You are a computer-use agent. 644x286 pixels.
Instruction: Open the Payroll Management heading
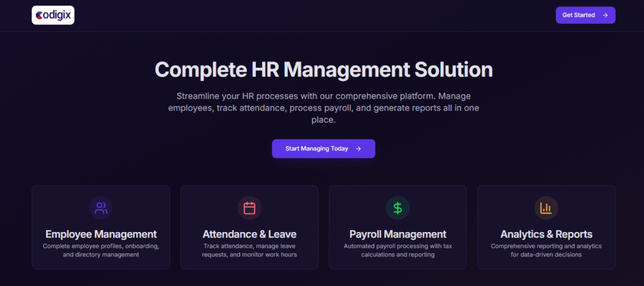397,234
